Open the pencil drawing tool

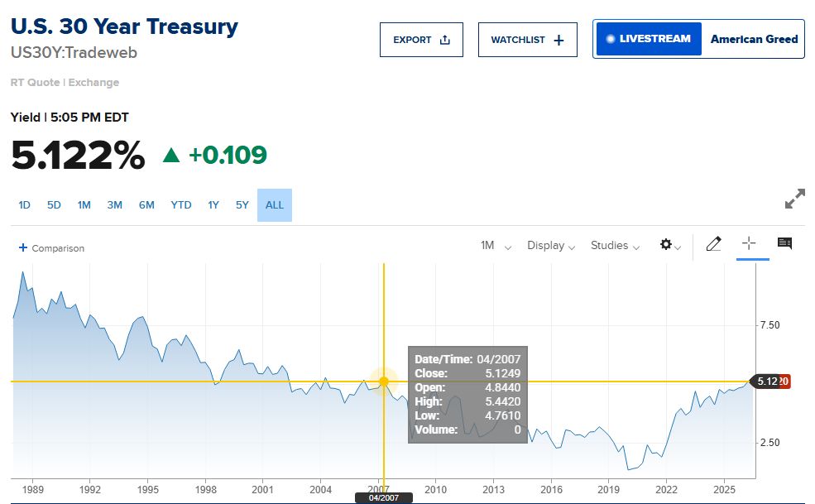coord(714,244)
